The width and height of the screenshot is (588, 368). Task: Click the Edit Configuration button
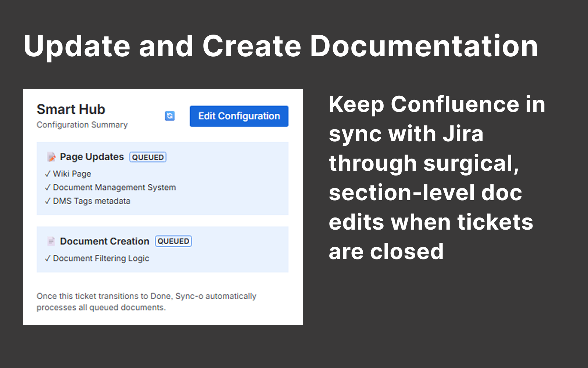[x=239, y=116]
